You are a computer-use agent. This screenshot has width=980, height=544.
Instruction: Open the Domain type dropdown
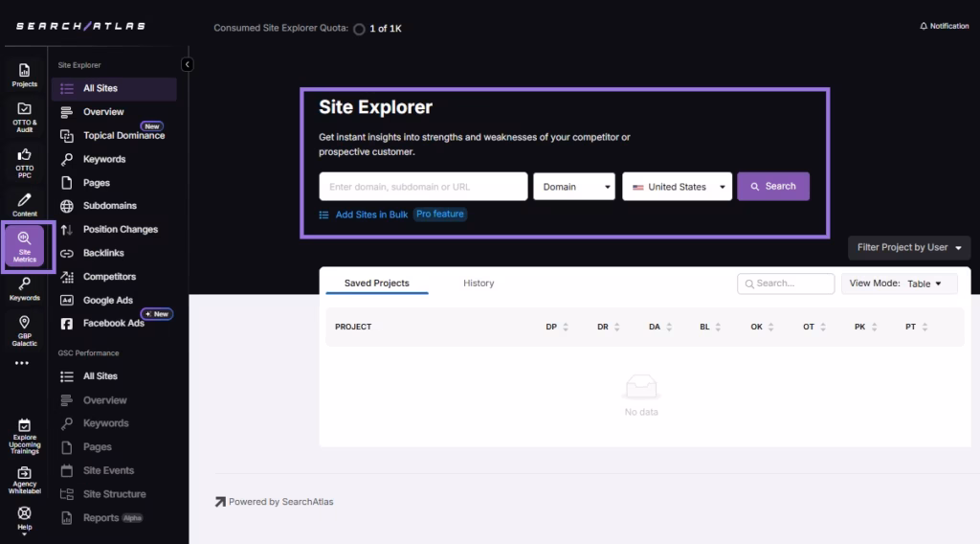pos(574,187)
